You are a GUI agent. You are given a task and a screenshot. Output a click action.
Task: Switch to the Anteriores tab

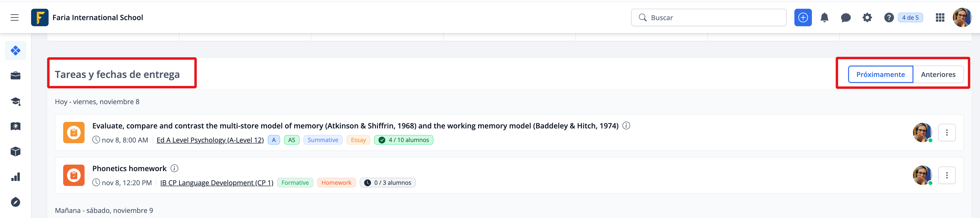938,75
